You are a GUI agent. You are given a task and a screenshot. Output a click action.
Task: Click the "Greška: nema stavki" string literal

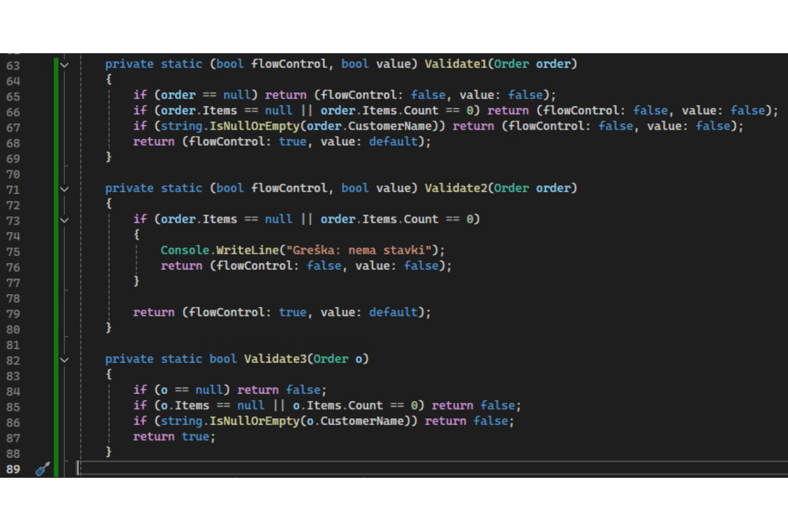(x=359, y=250)
